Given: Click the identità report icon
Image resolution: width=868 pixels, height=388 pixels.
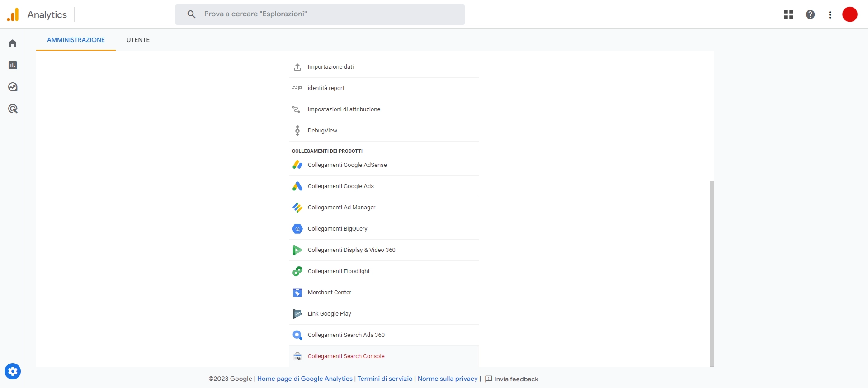Looking at the screenshot, I should click(x=297, y=88).
